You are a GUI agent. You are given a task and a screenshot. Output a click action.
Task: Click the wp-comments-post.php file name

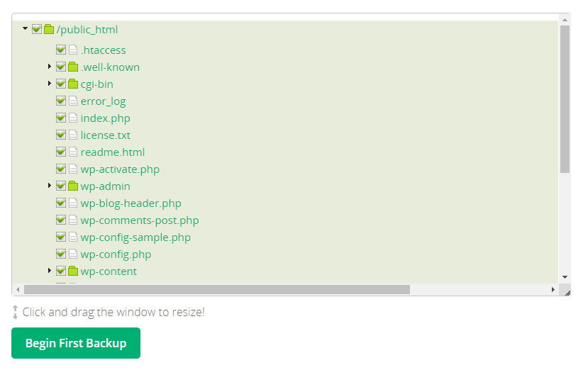(x=140, y=220)
